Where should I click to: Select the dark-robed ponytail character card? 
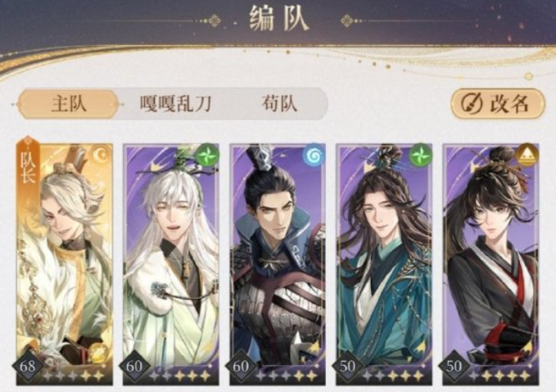point(490,264)
